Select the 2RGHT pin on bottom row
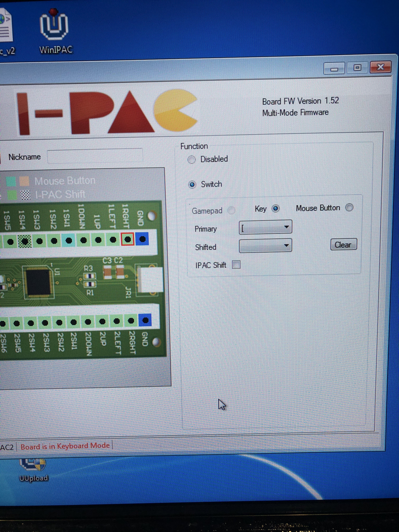Image resolution: width=399 pixels, height=532 pixels. (x=131, y=321)
